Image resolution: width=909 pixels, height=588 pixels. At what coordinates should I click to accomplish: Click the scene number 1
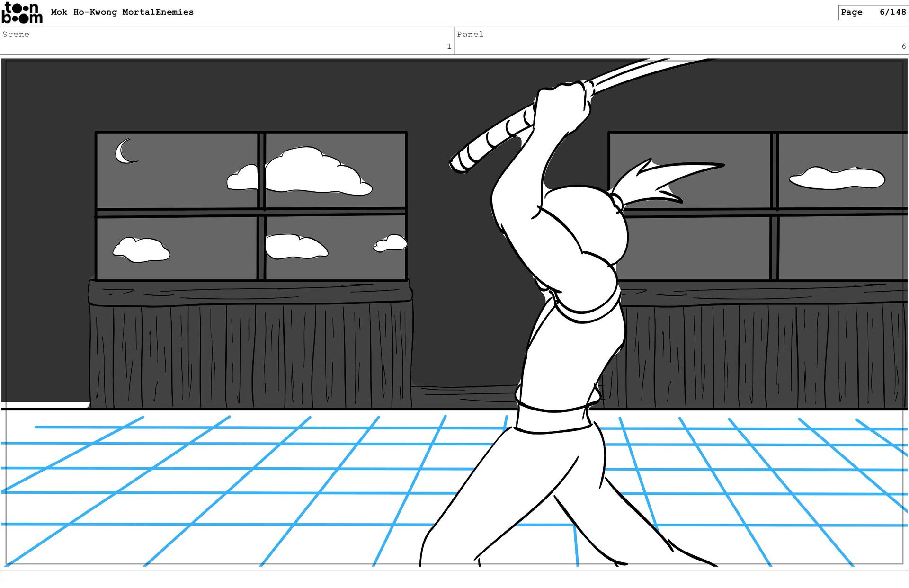448,46
